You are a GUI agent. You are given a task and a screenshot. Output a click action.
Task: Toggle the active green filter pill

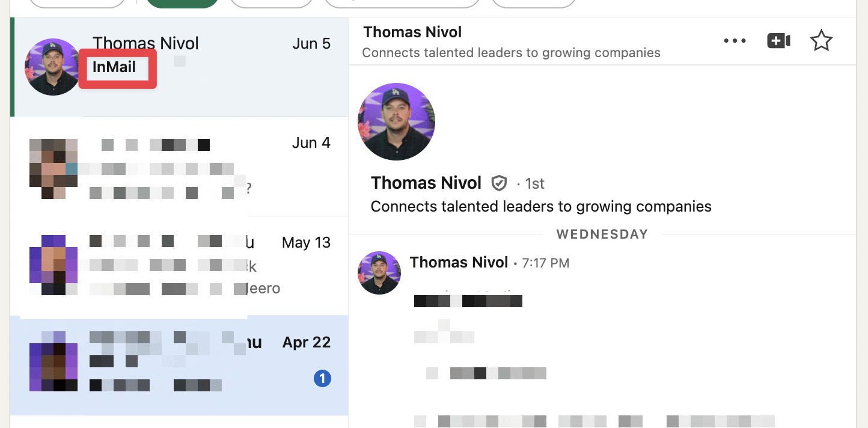[x=182, y=3]
